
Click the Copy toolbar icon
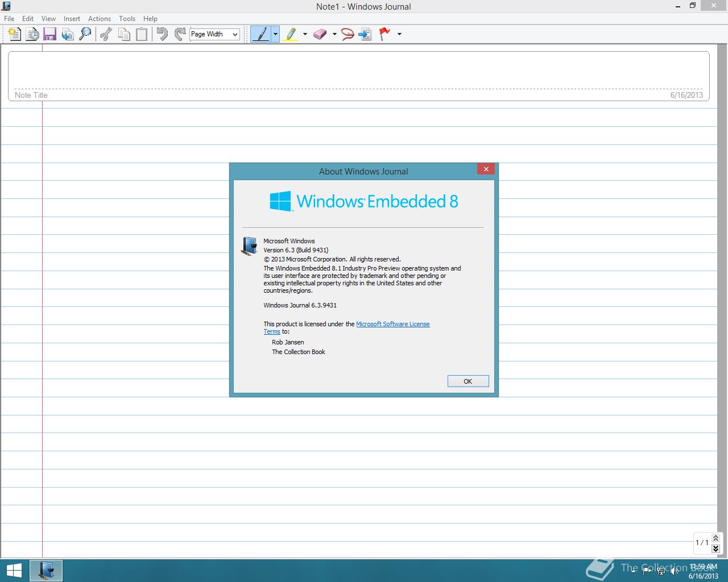[124, 34]
